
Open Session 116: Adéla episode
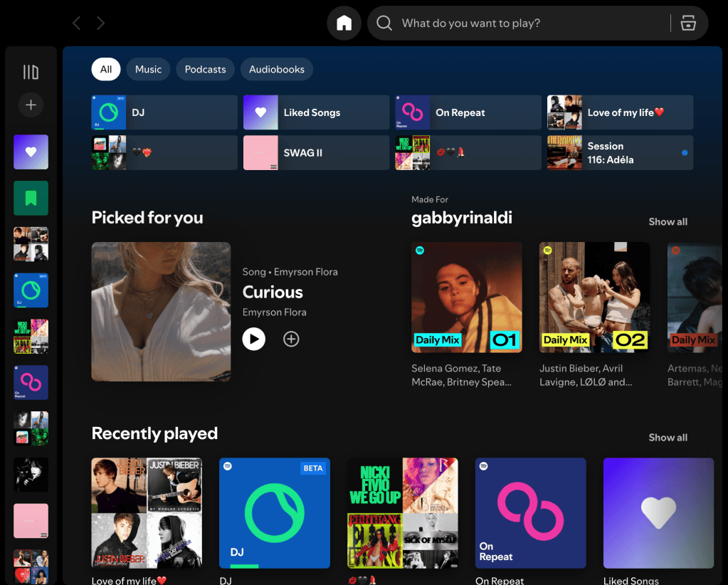[620, 153]
